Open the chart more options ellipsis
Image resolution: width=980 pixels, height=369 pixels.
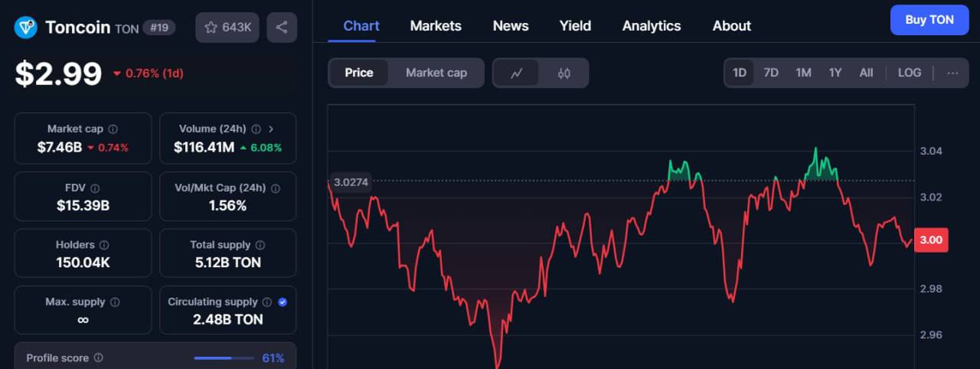coord(952,73)
